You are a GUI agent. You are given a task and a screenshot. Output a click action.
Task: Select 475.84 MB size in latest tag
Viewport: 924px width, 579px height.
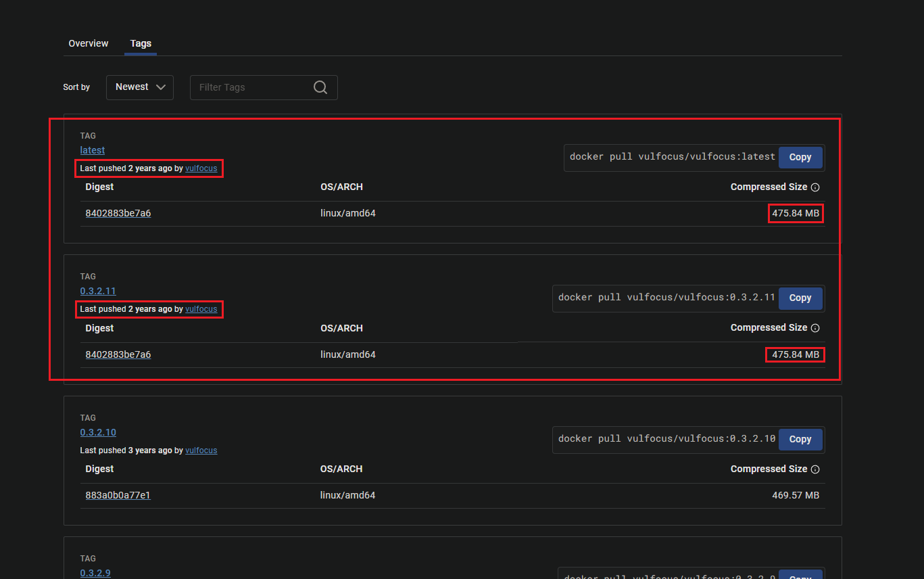coord(796,213)
